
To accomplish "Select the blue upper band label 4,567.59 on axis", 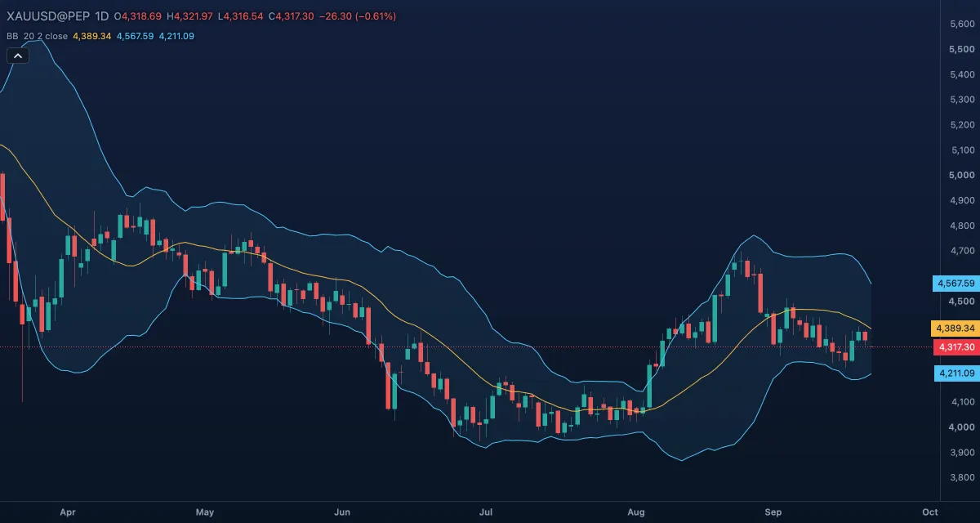I will pos(956,284).
